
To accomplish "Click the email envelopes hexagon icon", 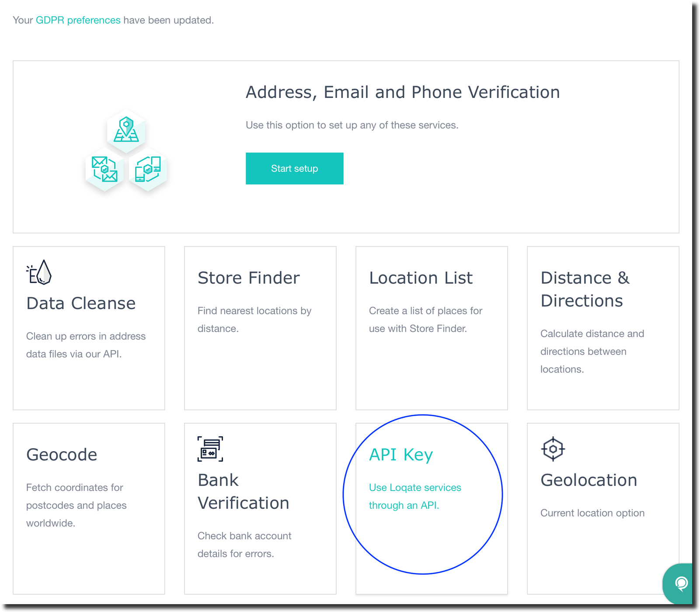I will tap(104, 169).
